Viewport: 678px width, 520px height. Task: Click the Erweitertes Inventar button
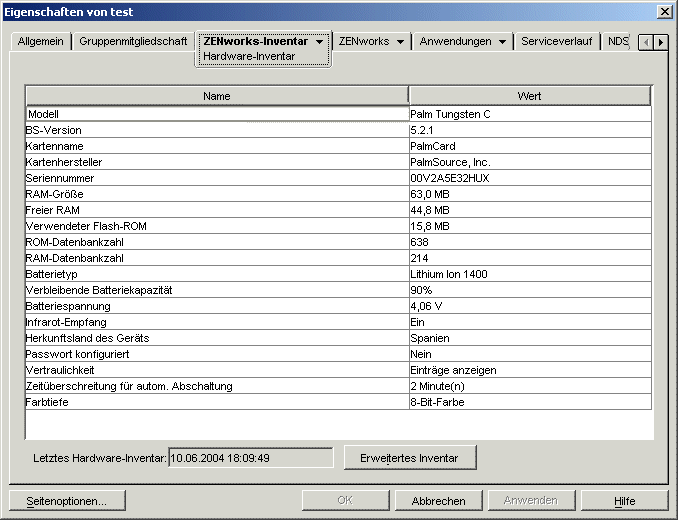coord(409,458)
